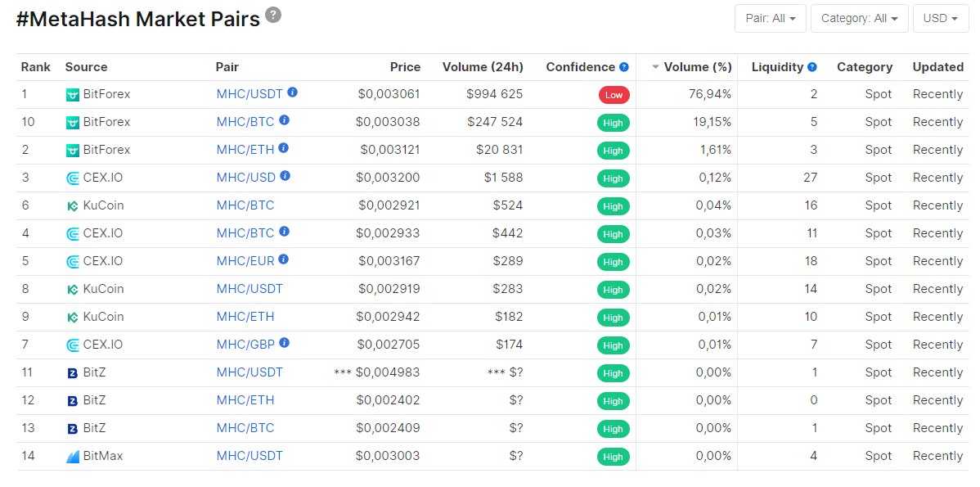Click the red Low confidence badge
Screen dimensions: 980x487
pyautogui.click(x=614, y=95)
